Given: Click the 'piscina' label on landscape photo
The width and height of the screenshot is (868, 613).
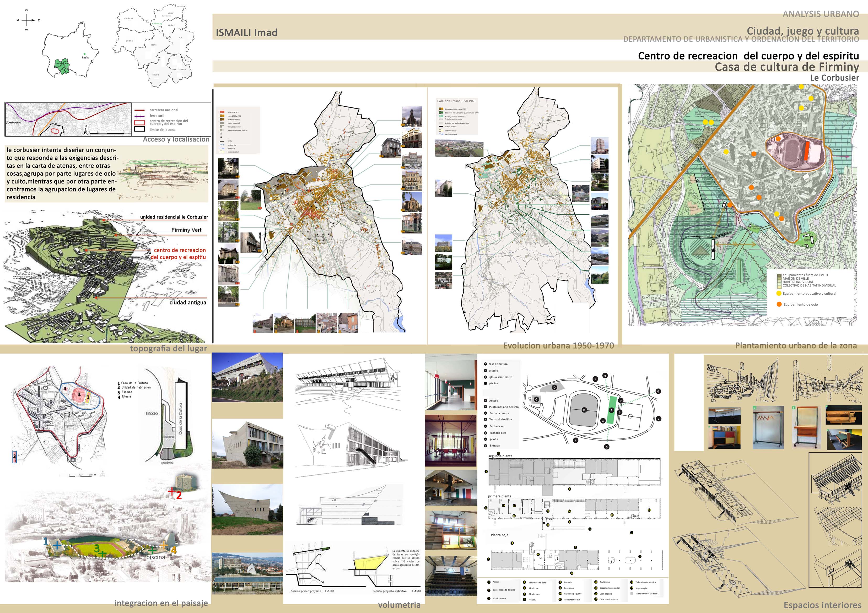Looking at the screenshot, I should pyautogui.click(x=156, y=557).
